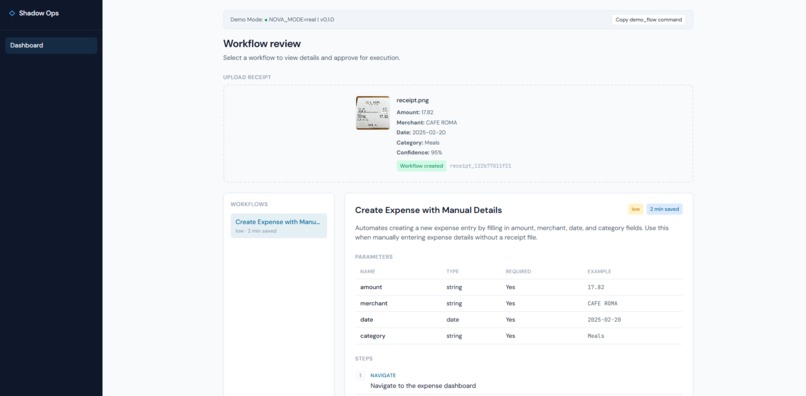
Task: Click the Navigate to the expense dashboard step
Action: click(x=423, y=385)
